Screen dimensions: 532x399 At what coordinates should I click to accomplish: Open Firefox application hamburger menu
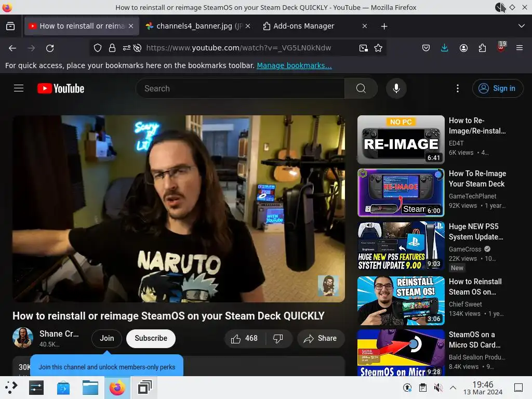pos(520,48)
